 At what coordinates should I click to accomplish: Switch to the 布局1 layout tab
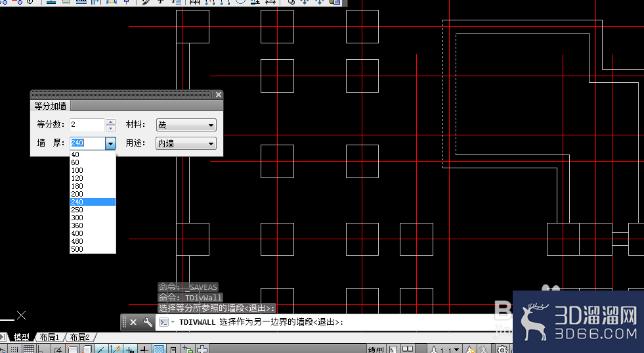[49, 337]
